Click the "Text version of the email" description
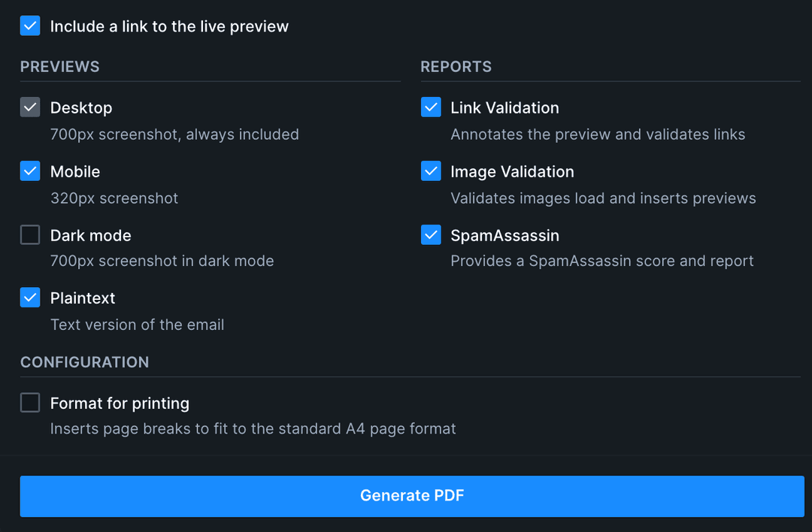Image resolution: width=812 pixels, height=532 pixels. tap(138, 325)
